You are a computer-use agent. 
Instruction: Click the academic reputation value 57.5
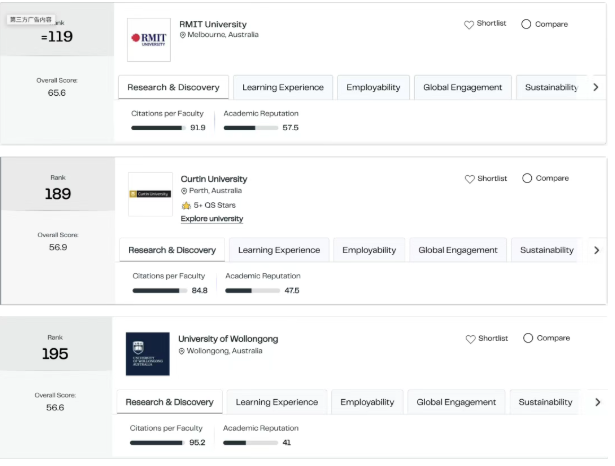click(x=291, y=128)
